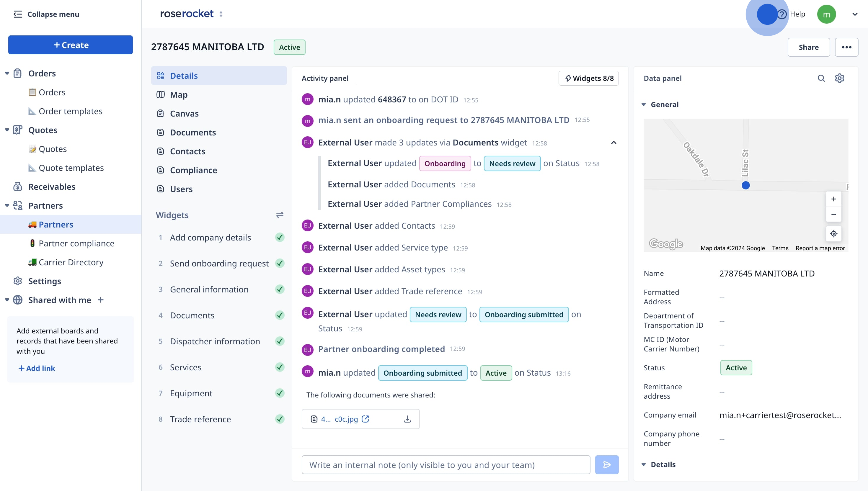The image size is (868, 491).
Task: Open Data panel settings gear
Action: pyautogui.click(x=839, y=78)
